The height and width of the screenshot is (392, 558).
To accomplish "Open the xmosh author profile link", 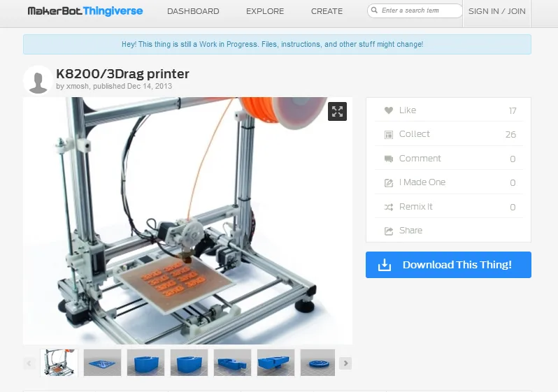I will coord(77,86).
